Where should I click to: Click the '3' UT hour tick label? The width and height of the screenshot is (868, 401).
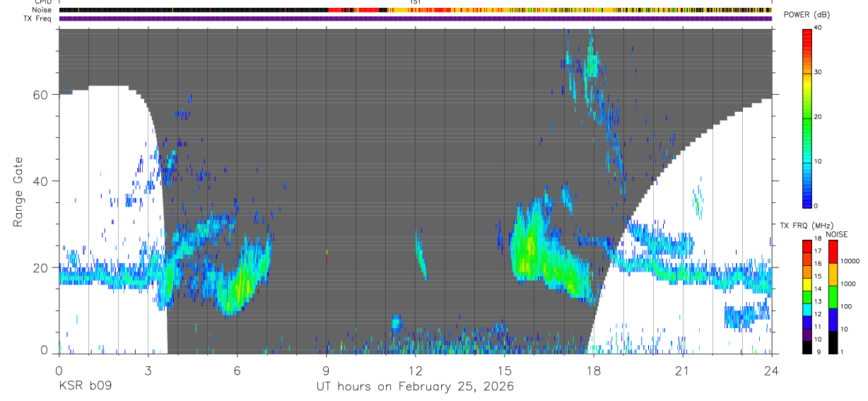click(x=148, y=371)
